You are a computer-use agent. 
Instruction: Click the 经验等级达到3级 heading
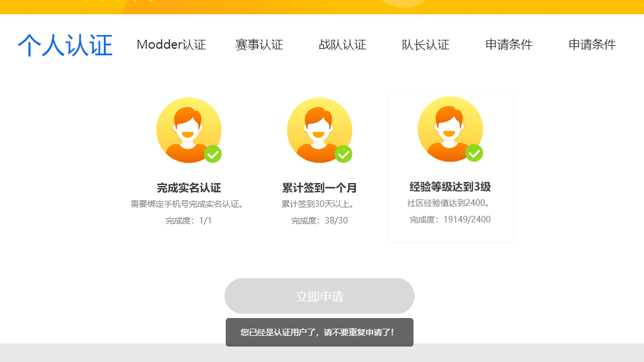[450, 187]
